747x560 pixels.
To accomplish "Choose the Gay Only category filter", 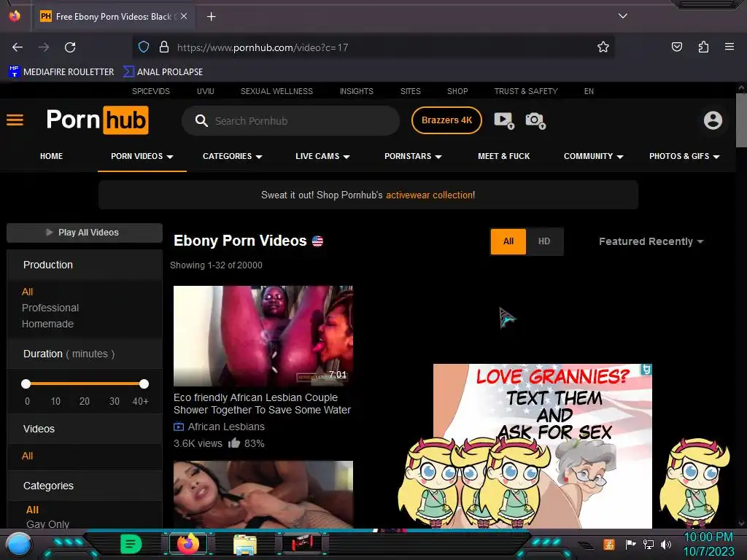I will [47, 524].
